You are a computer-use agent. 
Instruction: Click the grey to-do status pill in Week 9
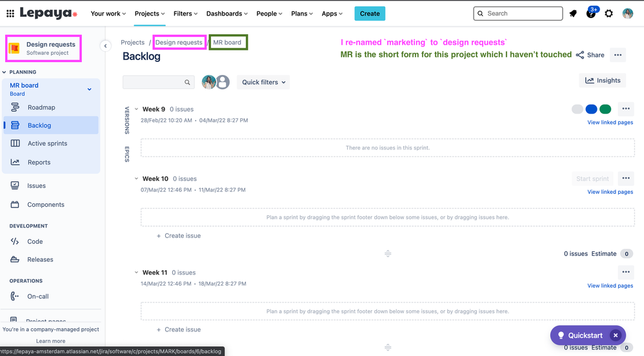(x=577, y=109)
